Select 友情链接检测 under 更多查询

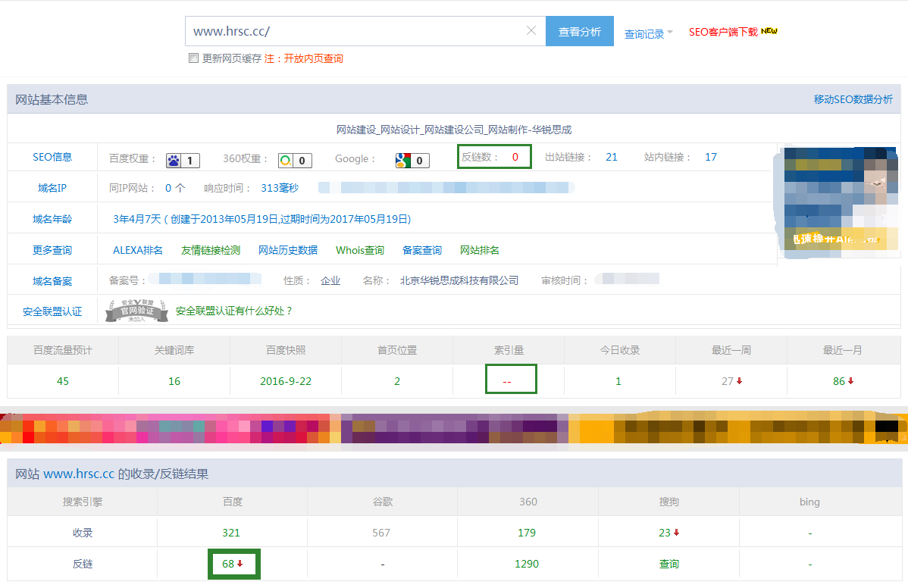pyautogui.click(x=211, y=250)
